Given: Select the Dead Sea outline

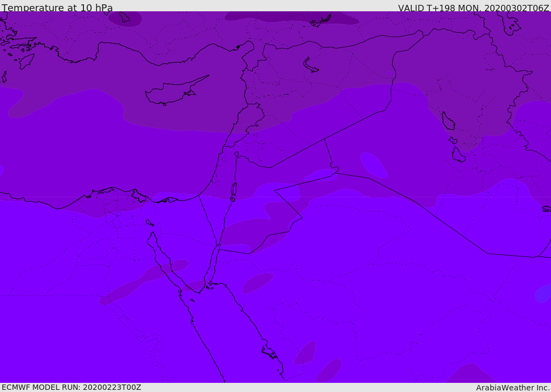Looking at the screenshot, I should (234, 190).
